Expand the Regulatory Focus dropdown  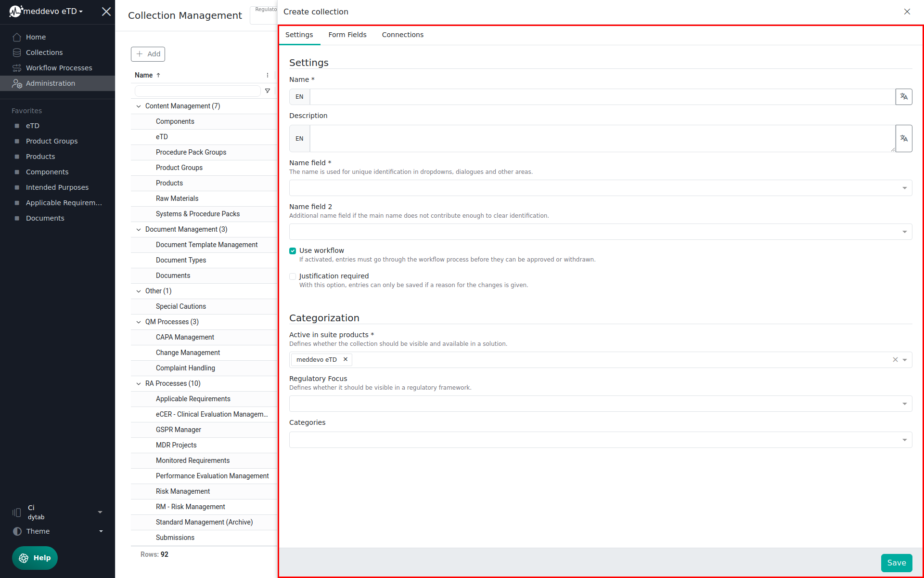click(600, 404)
